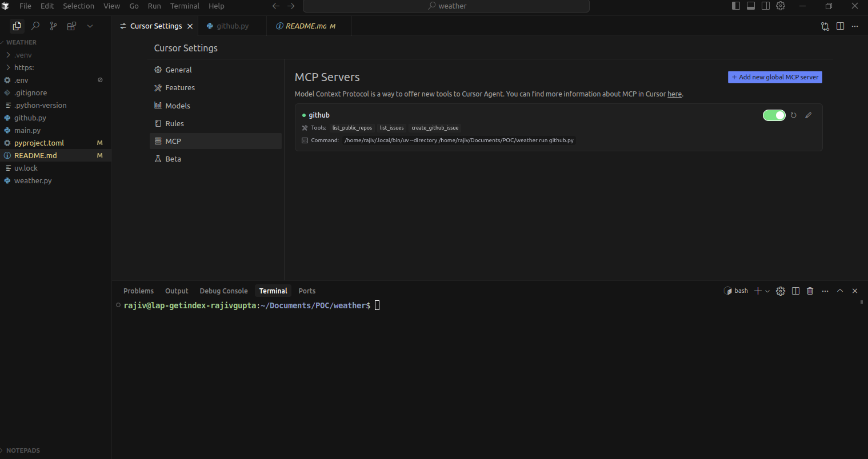Open General settings section
Screen dimensions: 868x459
pos(215,70)
